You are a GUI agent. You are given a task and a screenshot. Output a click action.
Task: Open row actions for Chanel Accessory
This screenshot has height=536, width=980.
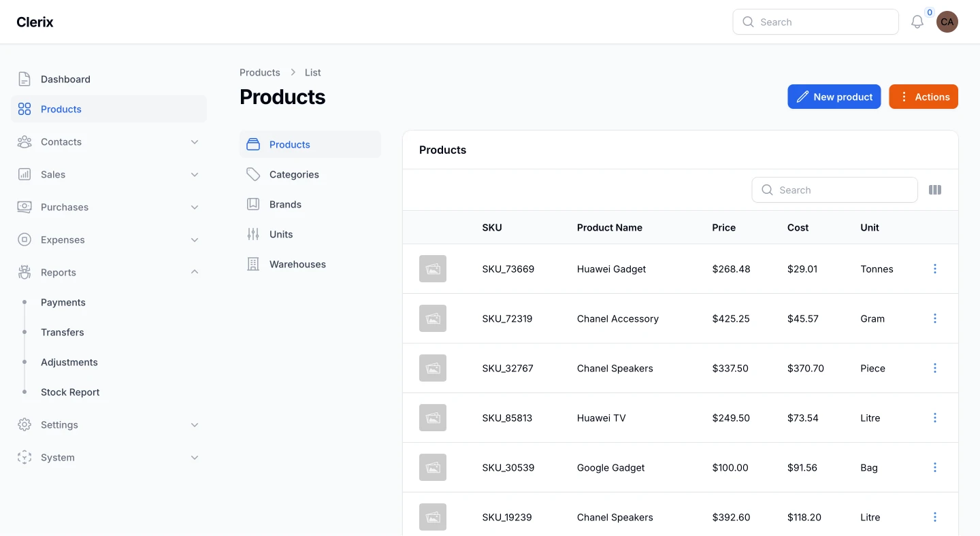[x=935, y=318]
